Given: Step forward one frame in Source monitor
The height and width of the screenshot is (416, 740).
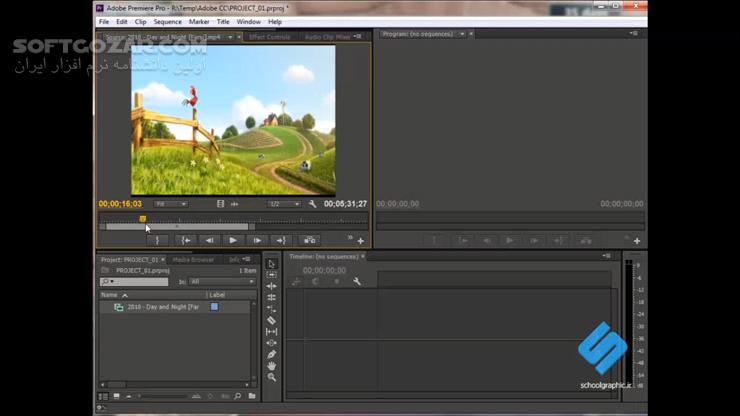Looking at the screenshot, I should tap(257, 241).
